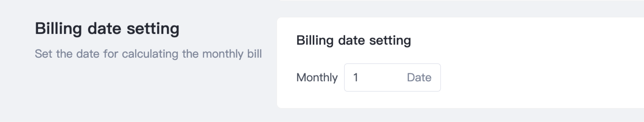
Task: Click the word "setting" in the card title
Action: pos(390,40)
